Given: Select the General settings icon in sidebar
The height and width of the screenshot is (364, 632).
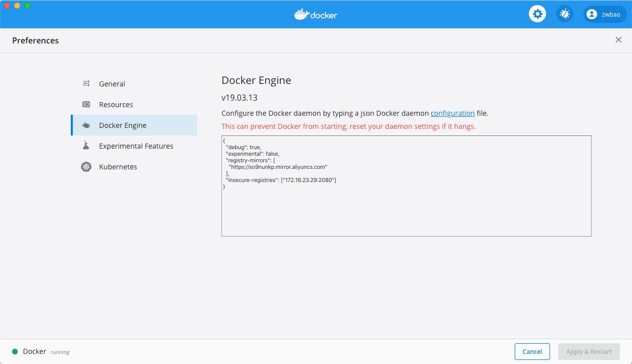Looking at the screenshot, I should click(86, 83).
